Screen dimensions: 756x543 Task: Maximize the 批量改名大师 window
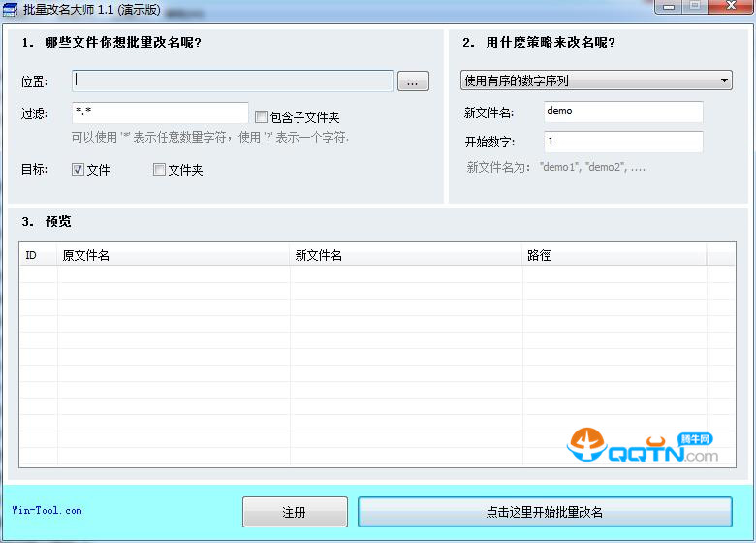[695, 7]
